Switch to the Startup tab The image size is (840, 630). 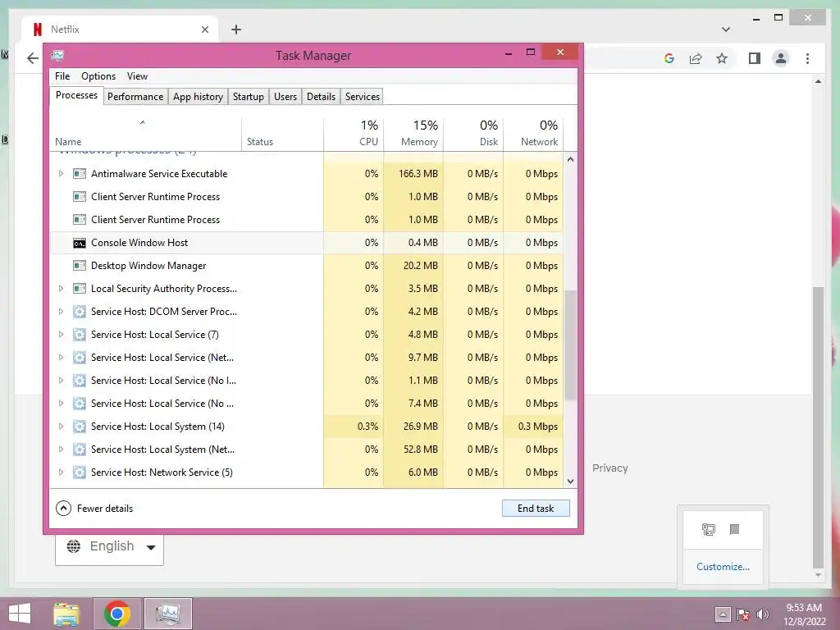(248, 97)
